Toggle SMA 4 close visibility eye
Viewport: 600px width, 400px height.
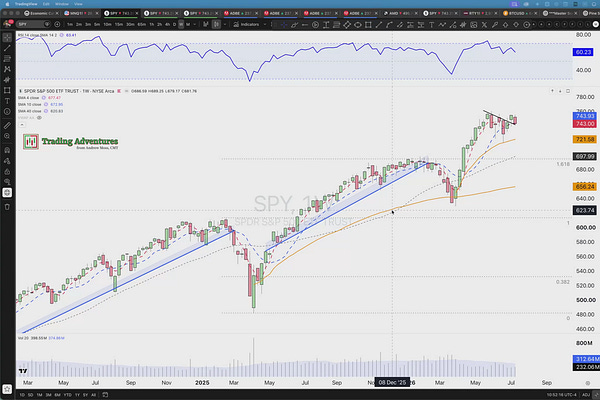pyautogui.click(x=44, y=98)
